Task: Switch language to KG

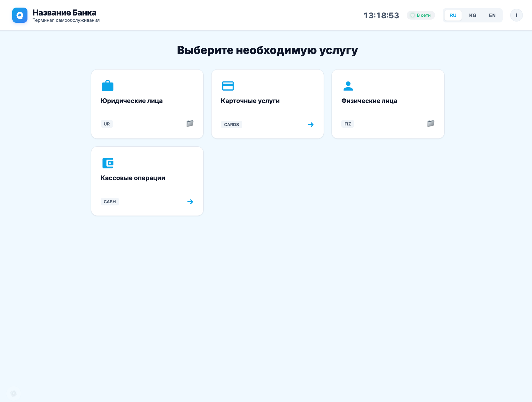Action: pyautogui.click(x=473, y=15)
